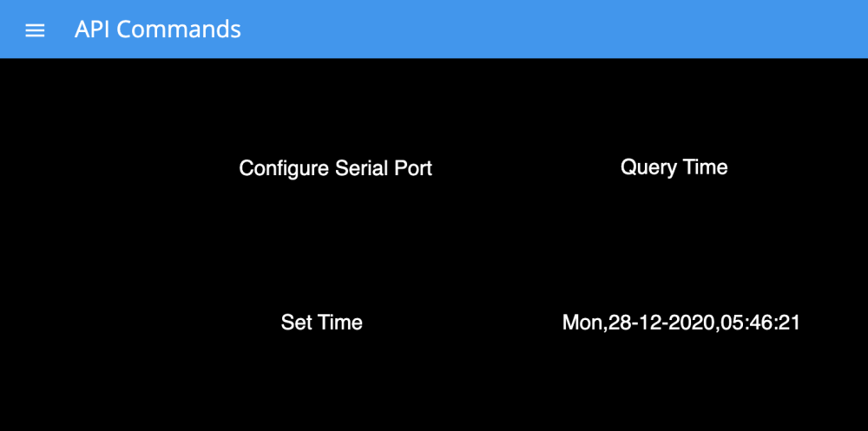
Task: Click the word "Set" in Set Time
Action: pyautogui.click(x=297, y=323)
